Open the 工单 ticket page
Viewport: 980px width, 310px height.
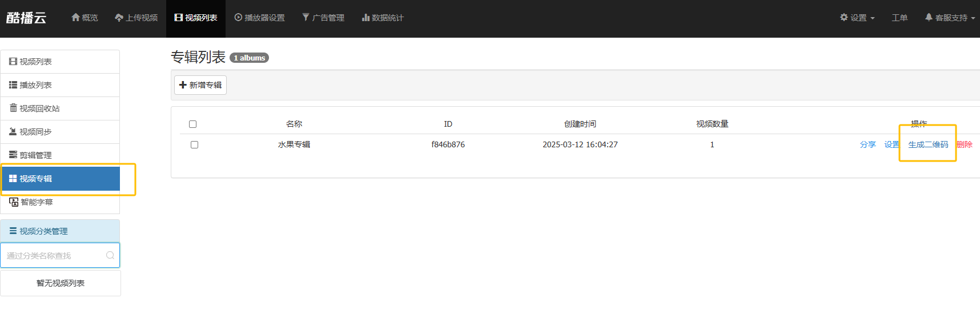click(899, 18)
